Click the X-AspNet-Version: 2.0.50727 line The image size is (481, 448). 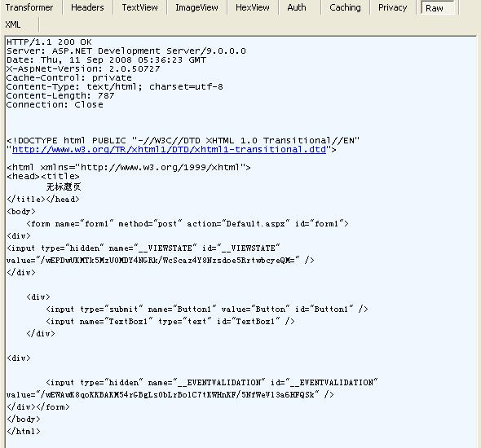pos(83,68)
